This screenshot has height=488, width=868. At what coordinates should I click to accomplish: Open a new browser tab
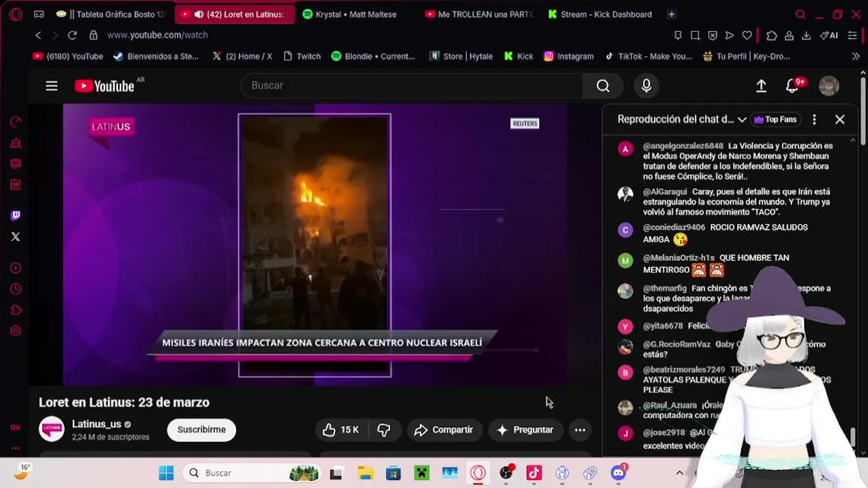click(671, 14)
